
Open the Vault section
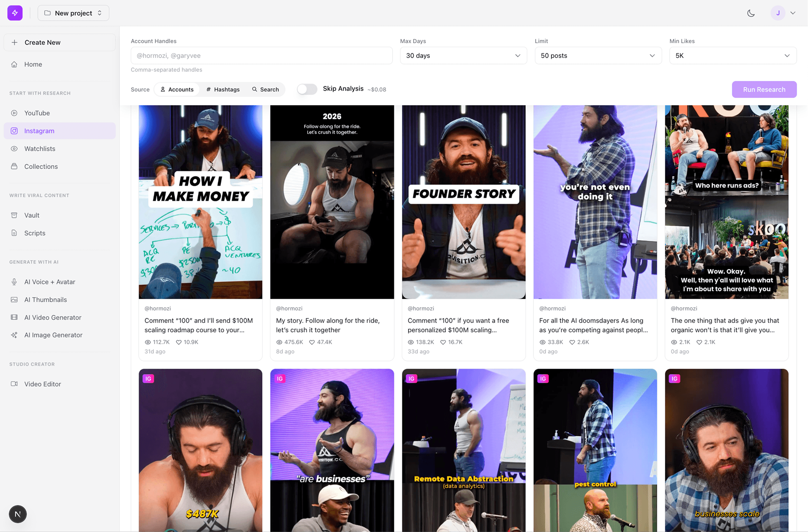pyautogui.click(x=31, y=215)
